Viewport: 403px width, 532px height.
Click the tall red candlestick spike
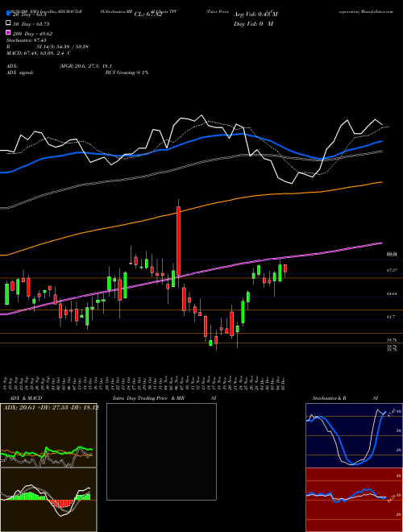[x=178, y=241]
